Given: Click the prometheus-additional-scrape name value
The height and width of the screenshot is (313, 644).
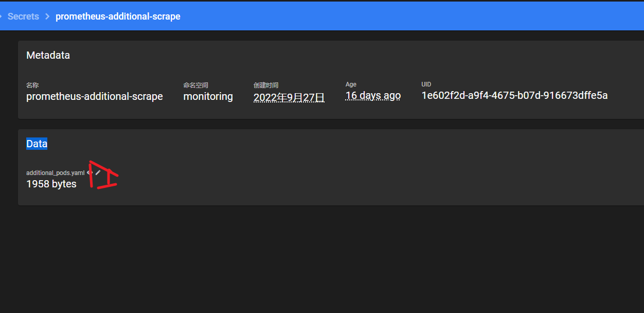Looking at the screenshot, I should click(95, 96).
